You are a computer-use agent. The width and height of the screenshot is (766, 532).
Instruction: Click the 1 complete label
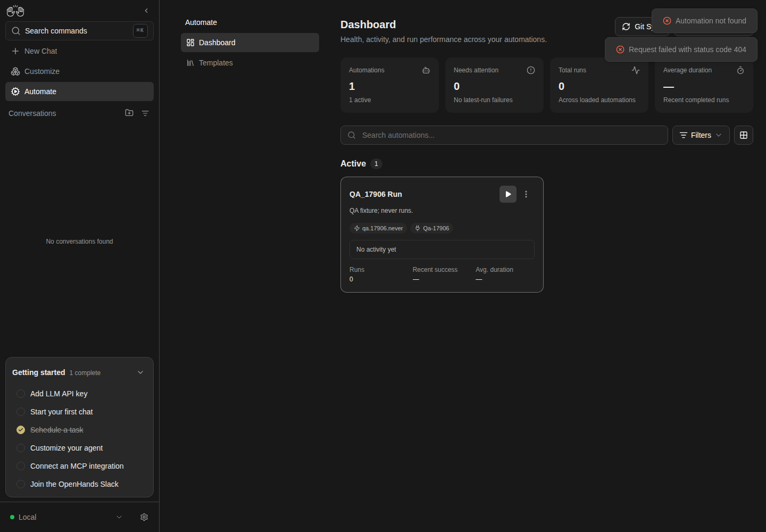85,373
